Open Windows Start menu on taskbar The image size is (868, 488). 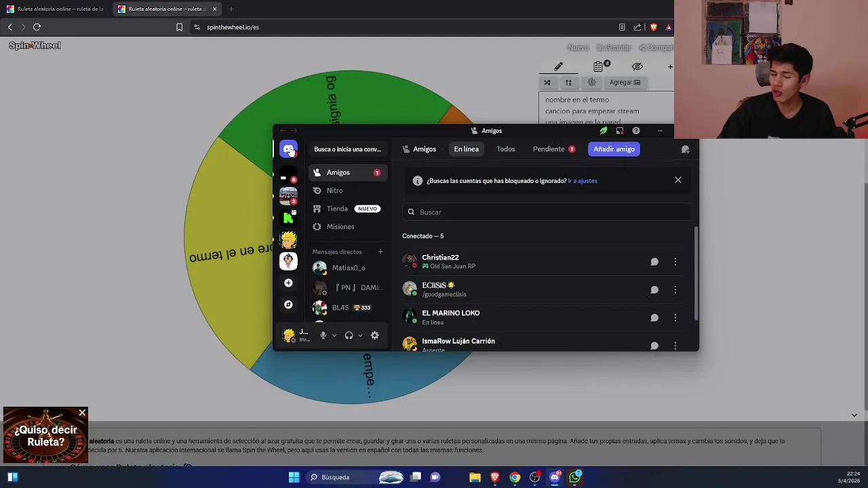point(294,477)
